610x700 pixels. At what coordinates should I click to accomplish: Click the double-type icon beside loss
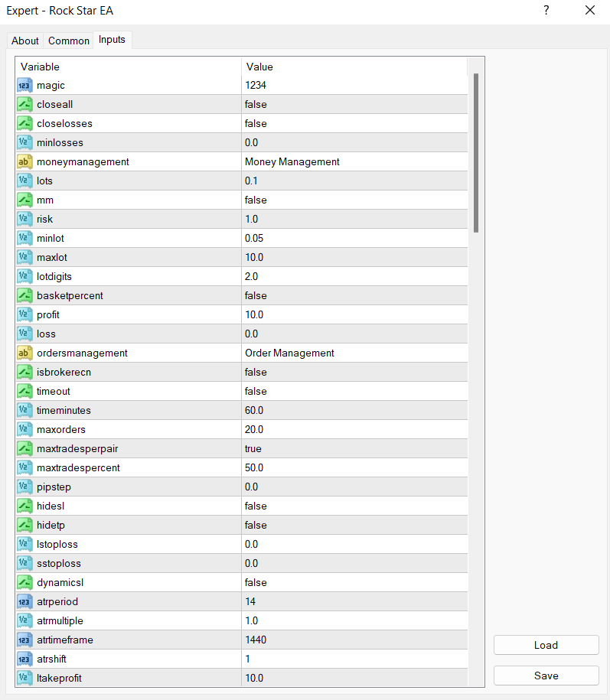[24, 334]
